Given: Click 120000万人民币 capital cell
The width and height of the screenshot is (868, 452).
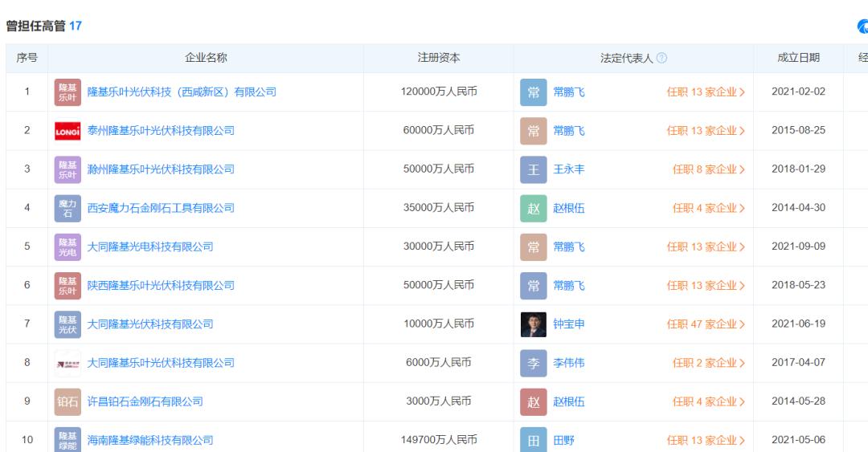Looking at the screenshot, I should tap(439, 92).
